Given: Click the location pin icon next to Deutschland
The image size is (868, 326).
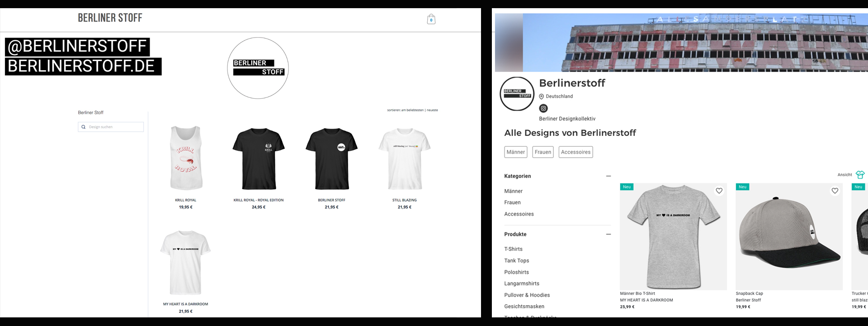Looking at the screenshot, I should [542, 96].
